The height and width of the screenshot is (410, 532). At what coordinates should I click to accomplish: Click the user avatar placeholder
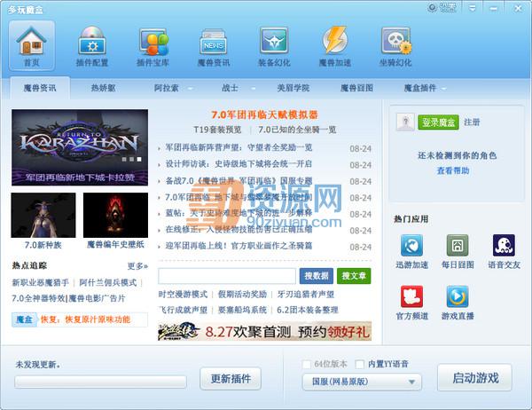405,122
